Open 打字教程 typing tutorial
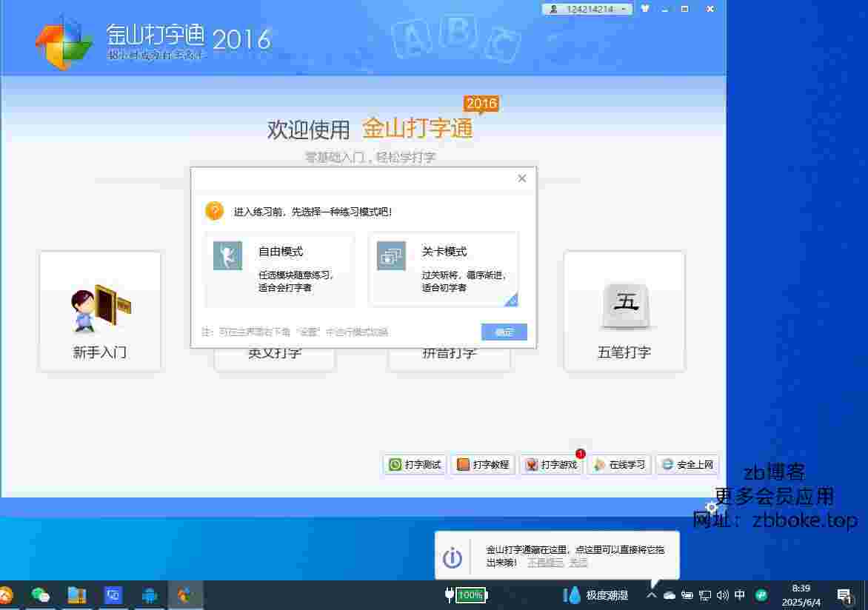 click(x=484, y=464)
